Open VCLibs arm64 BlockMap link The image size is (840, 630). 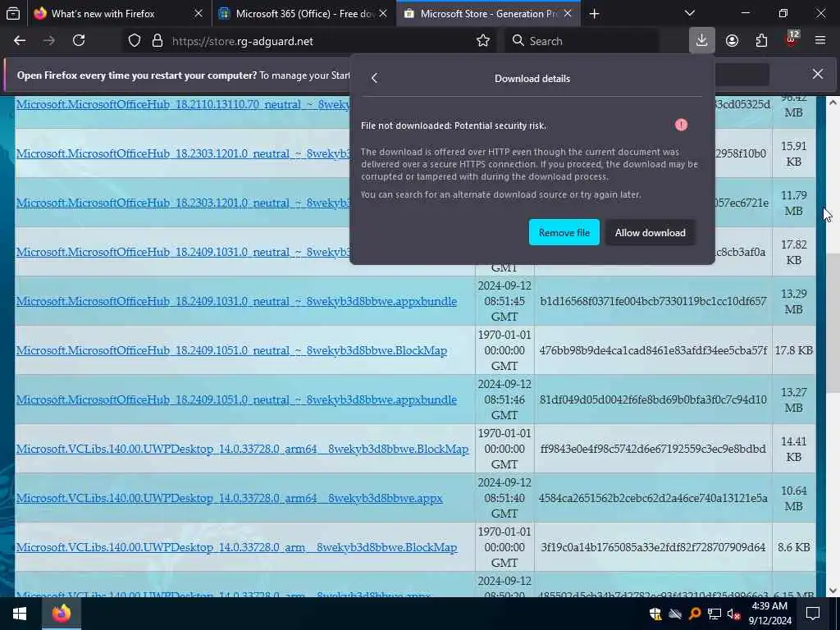click(x=242, y=449)
